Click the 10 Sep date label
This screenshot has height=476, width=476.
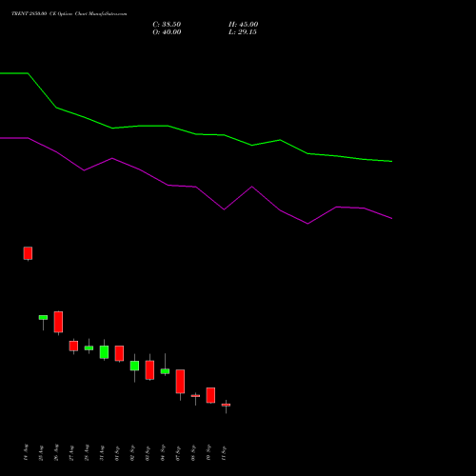[x=208, y=452]
